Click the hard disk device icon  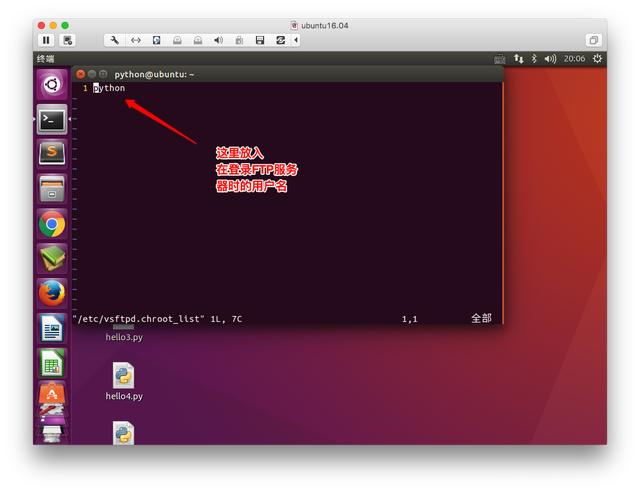157,40
